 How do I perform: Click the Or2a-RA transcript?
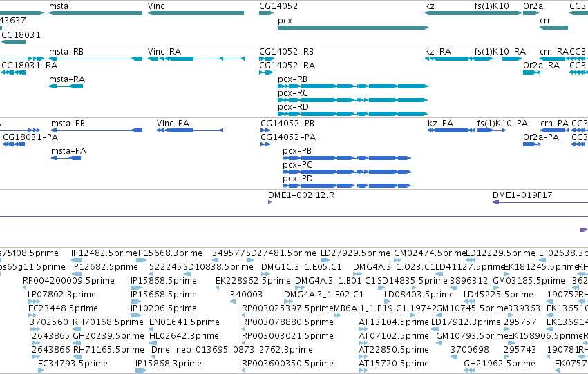click(x=532, y=72)
